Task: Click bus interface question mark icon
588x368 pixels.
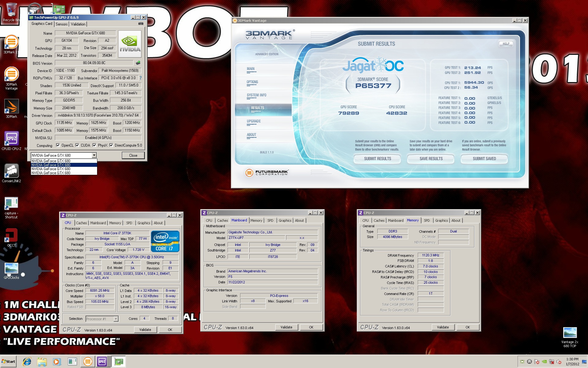Action: point(141,78)
